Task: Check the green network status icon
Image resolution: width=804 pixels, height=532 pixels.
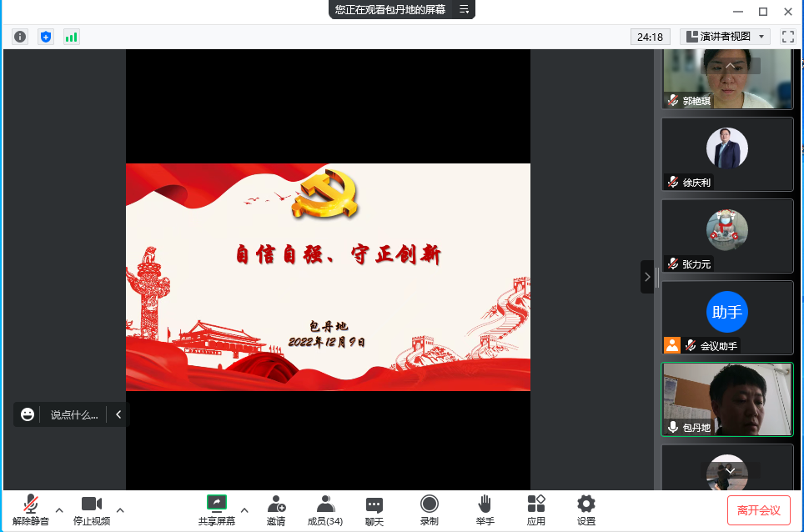Action: tap(72, 37)
